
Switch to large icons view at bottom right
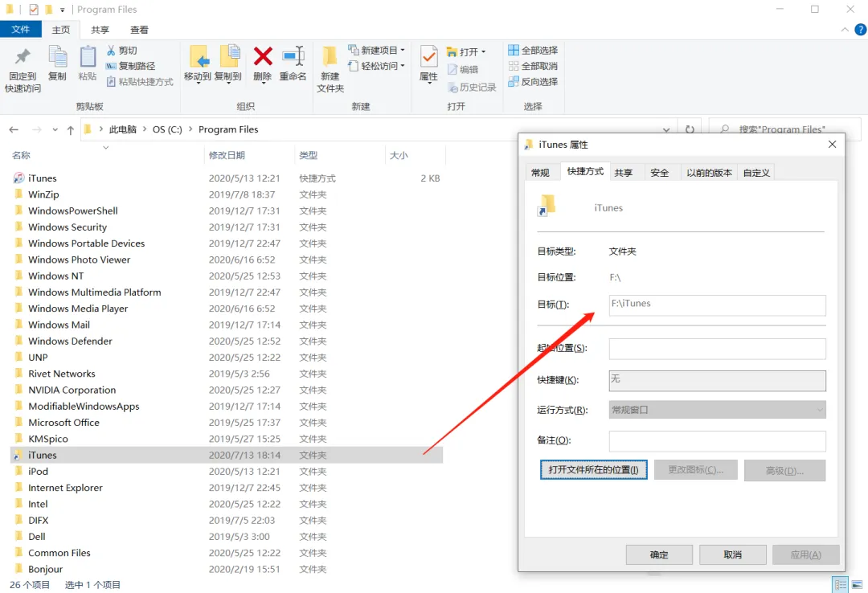pos(857,585)
